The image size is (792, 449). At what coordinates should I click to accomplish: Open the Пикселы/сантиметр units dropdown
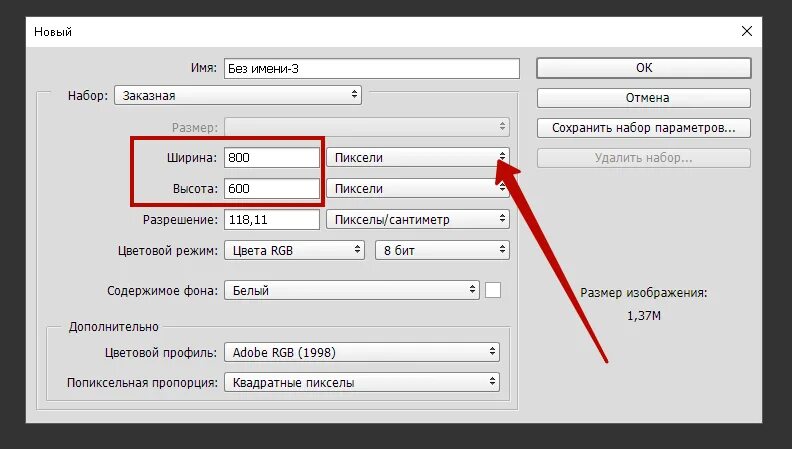tap(418, 219)
